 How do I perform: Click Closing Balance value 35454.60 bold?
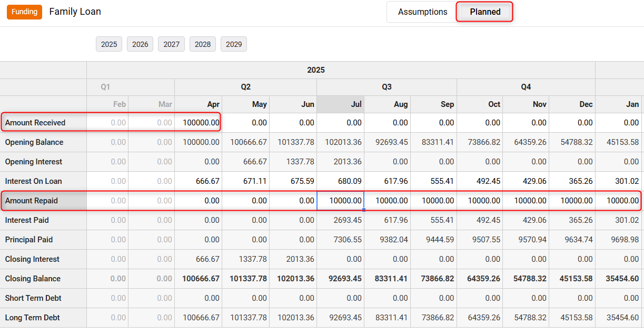pyautogui.click(x=619, y=279)
